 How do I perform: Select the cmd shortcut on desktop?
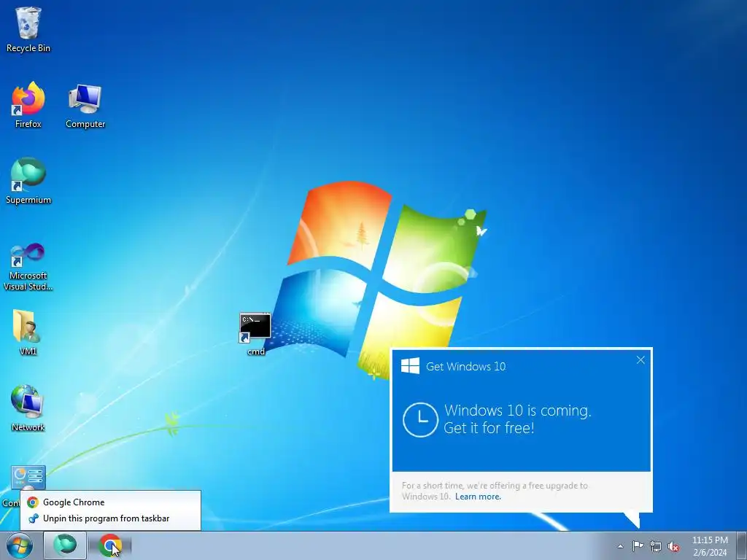coord(255,334)
